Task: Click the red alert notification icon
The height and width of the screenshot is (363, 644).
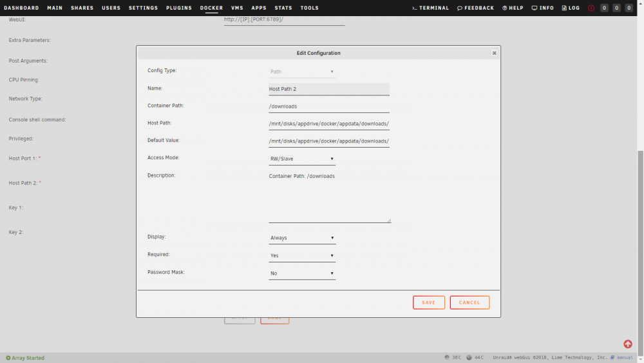Action: [x=591, y=8]
